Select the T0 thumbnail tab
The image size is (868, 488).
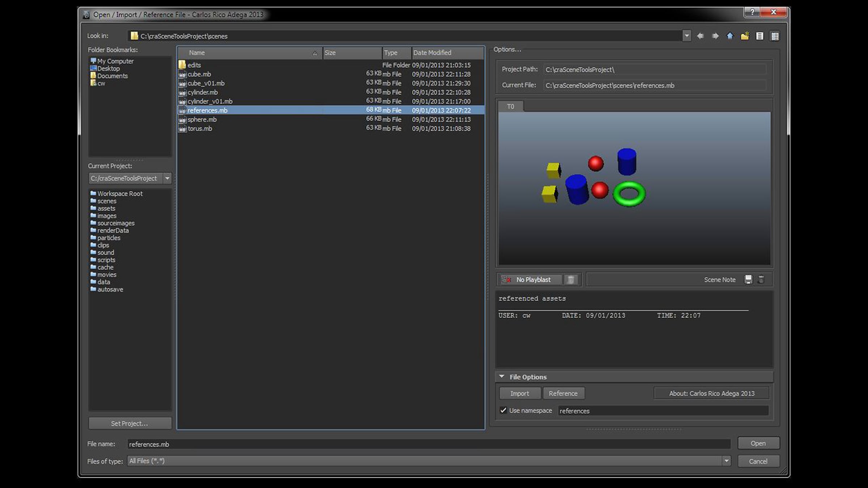(510, 107)
